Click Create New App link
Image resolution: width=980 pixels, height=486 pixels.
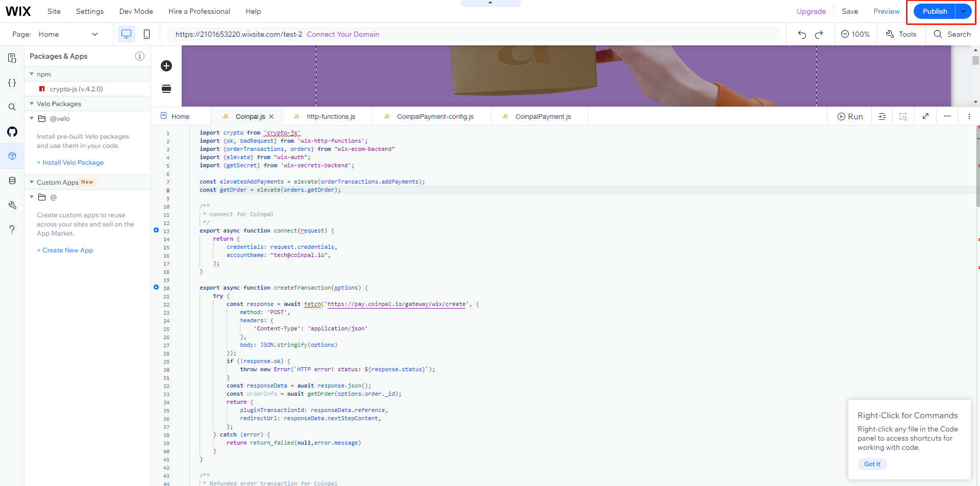click(65, 250)
